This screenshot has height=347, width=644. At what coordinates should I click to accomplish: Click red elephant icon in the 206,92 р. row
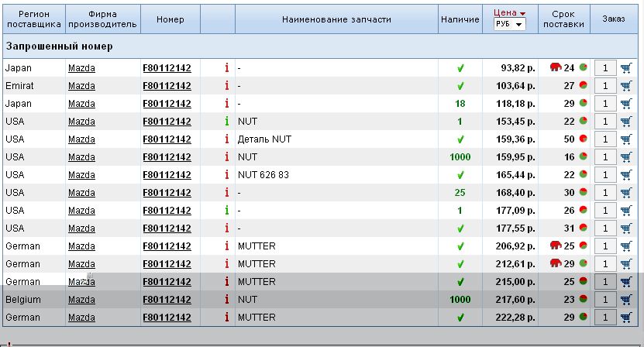556,246
